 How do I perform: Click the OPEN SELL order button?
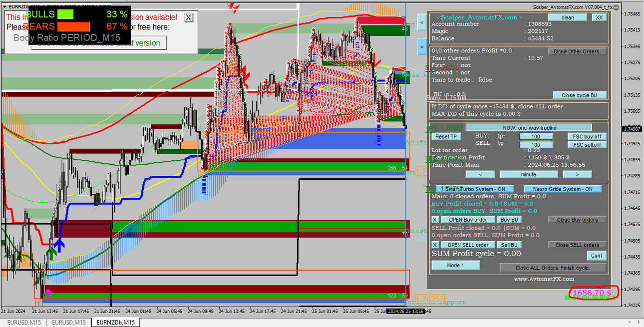(468, 245)
